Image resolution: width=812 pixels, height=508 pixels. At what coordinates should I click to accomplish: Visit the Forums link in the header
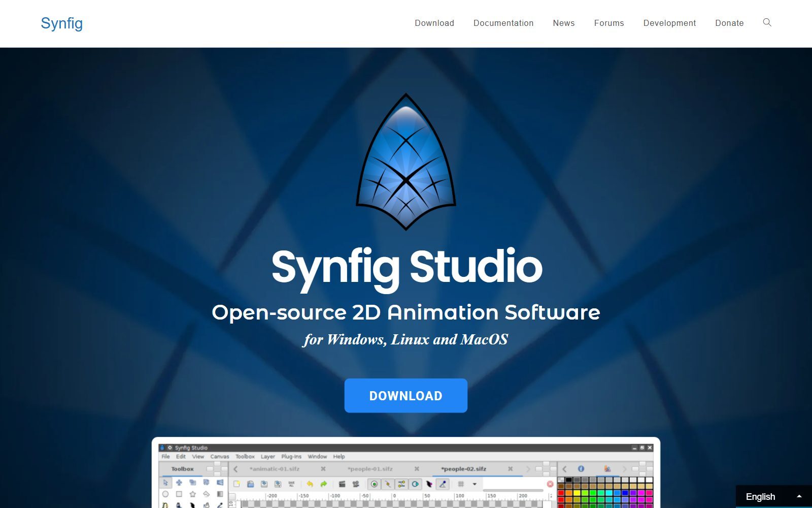coord(609,23)
